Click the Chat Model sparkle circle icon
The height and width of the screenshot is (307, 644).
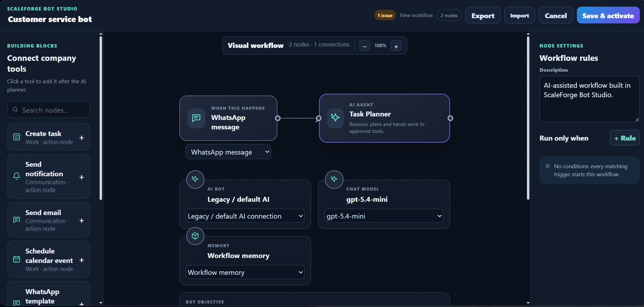click(334, 179)
